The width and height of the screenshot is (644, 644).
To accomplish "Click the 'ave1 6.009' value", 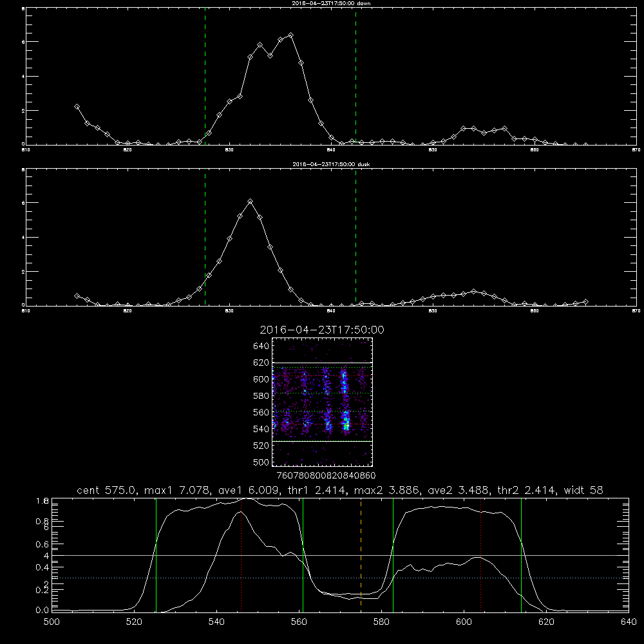I will [248, 490].
